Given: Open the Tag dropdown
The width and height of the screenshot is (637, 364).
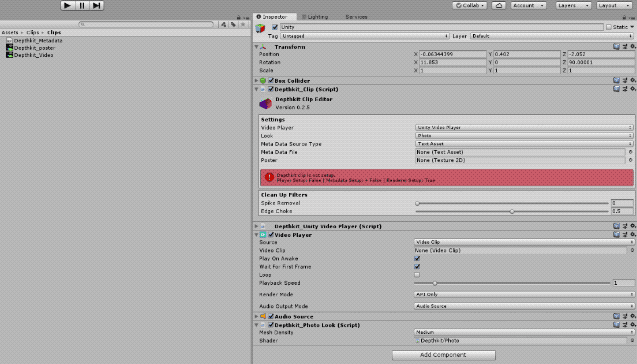Looking at the screenshot, I should point(365,36).
